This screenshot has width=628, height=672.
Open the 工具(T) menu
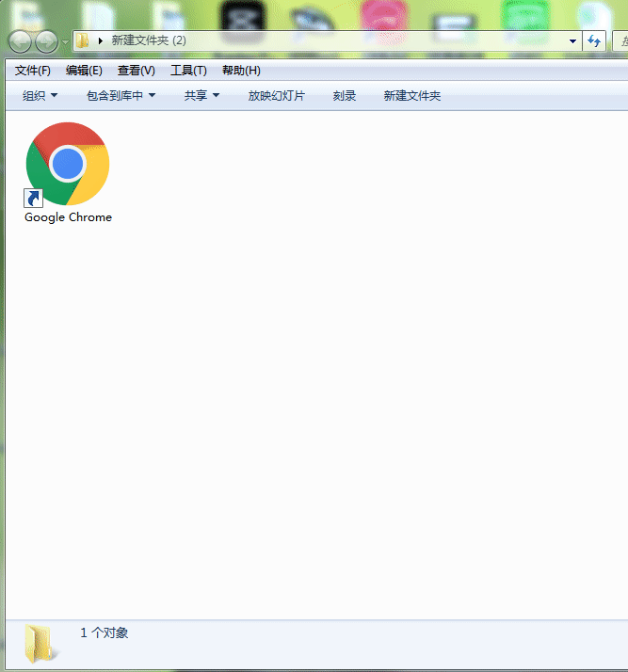point(188,71)
